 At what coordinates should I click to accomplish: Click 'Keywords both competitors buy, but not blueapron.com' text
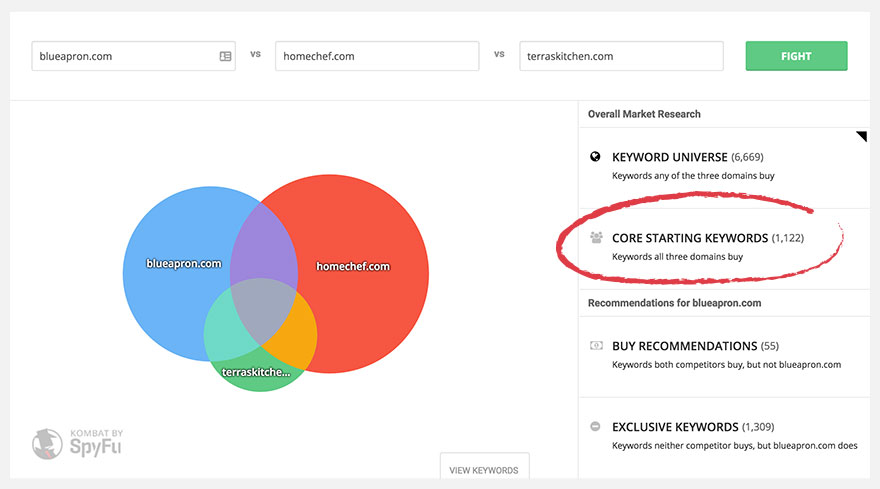point(726,364)
